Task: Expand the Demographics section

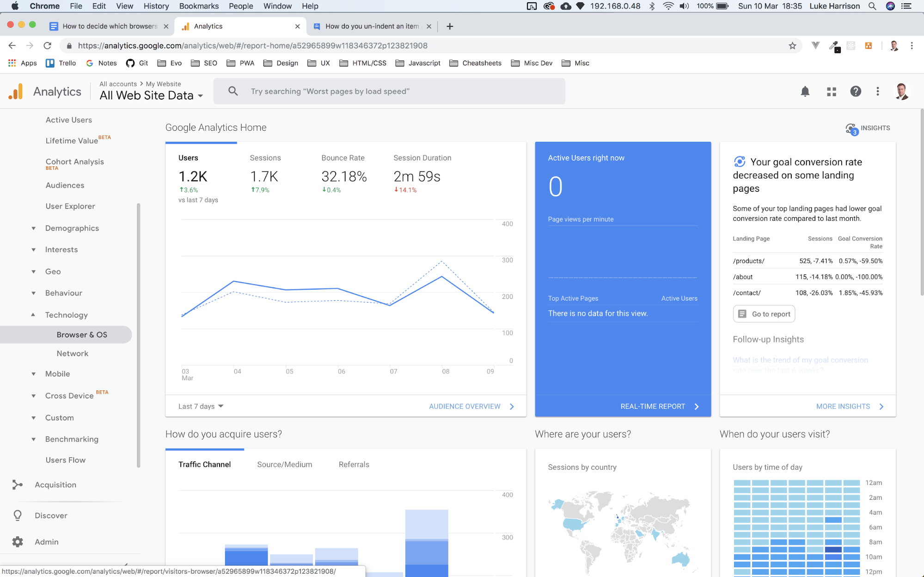Action: coord(34,228)
